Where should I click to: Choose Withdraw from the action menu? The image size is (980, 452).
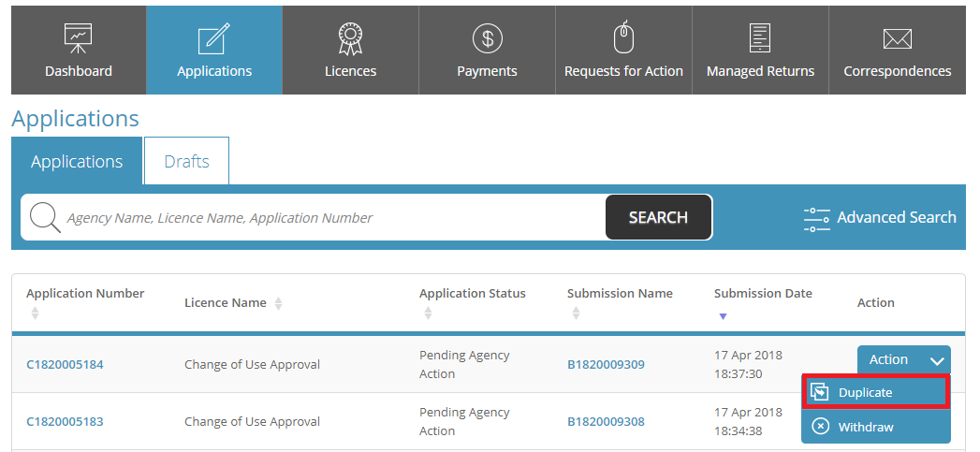click(875, 427)
